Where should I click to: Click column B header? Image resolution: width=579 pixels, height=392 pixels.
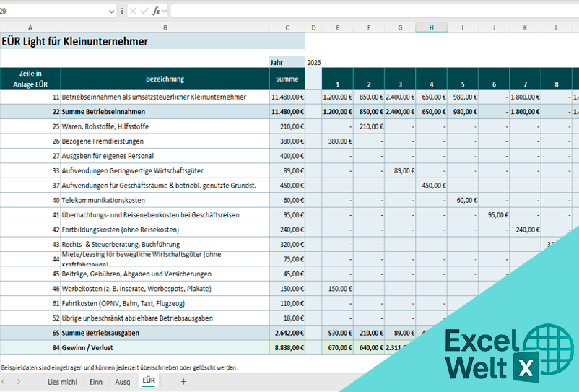coord(165,27)
